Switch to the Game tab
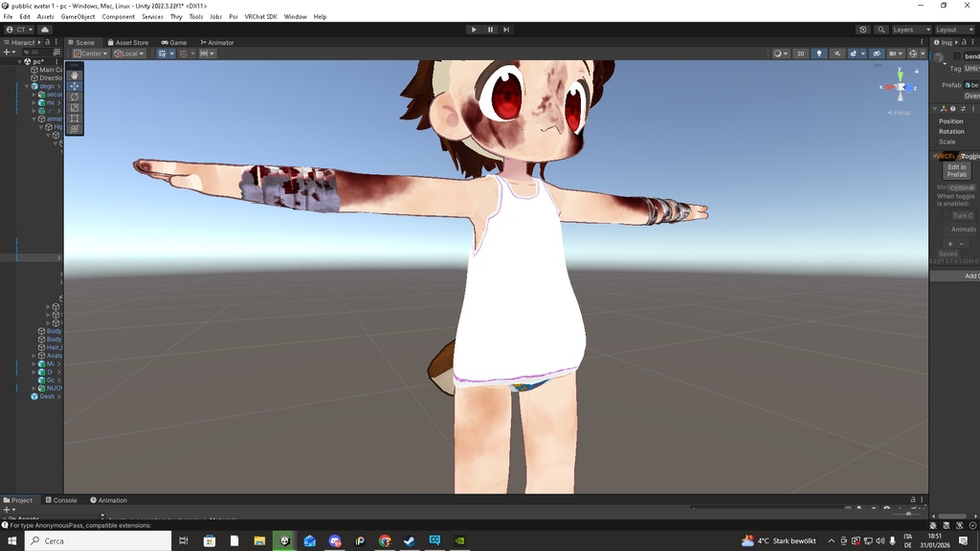This screenshot has height=551, width=980. pyautogui.click(x=174, y=42)
